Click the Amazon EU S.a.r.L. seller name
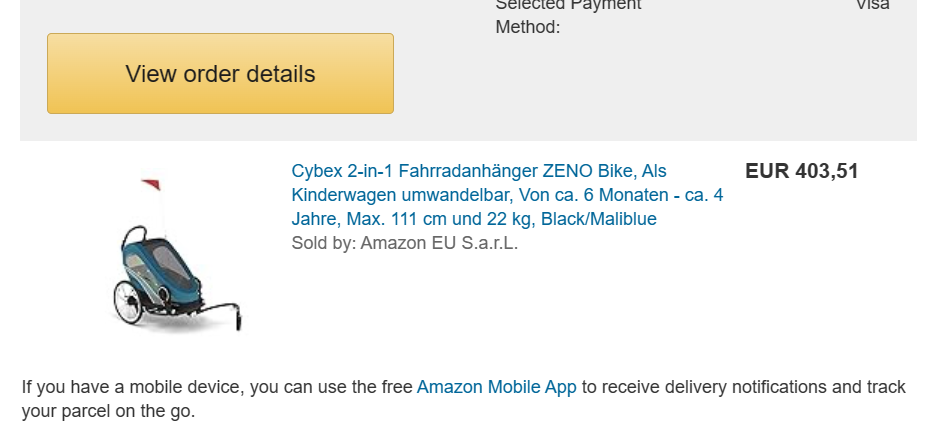Image resolution: width=928 pixels, height=437 pixels. tap(439, 242)
